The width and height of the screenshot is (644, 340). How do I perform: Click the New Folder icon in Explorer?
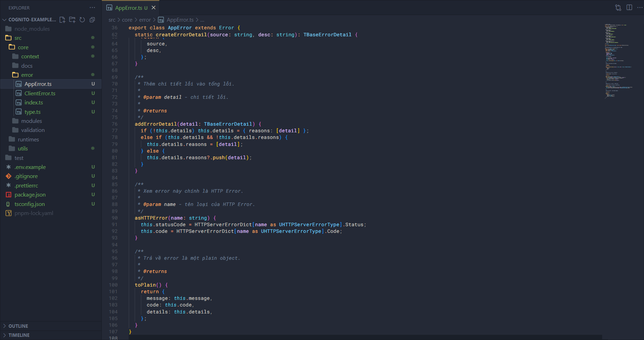point(72,20)
